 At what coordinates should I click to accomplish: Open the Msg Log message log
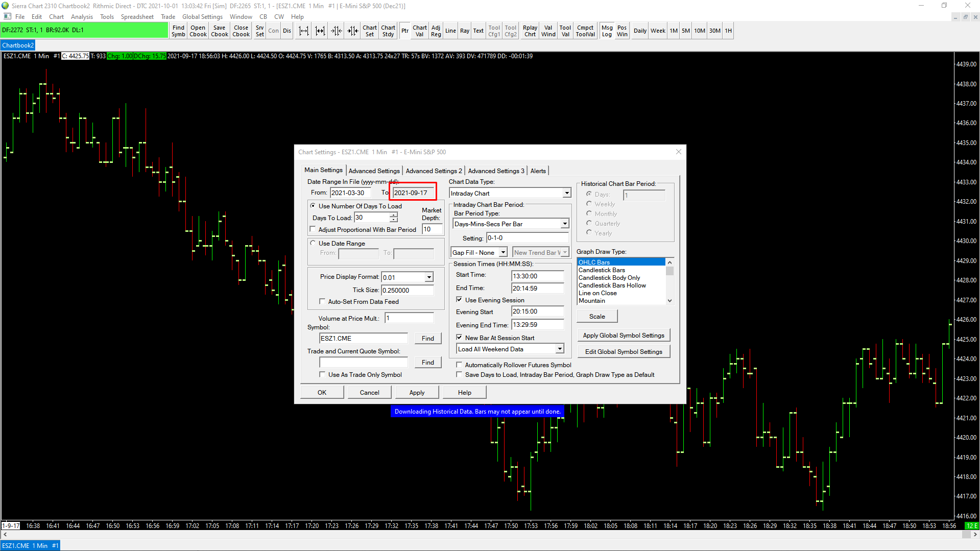click(607, 31)
